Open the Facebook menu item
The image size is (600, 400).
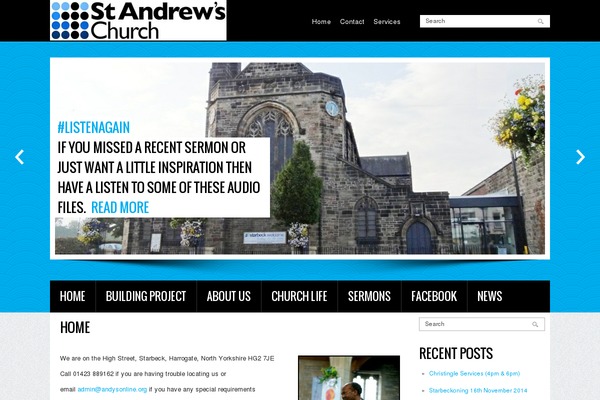pos(434,296)
